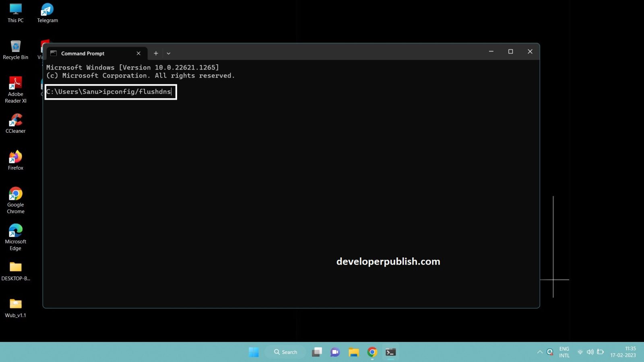Screen dimensions: 644x362
Task: Open Recycle Bin
Action: [x=15, y=45]
